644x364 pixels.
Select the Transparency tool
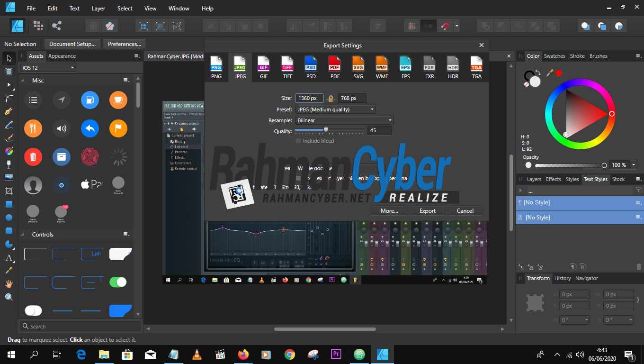point(9,164)
